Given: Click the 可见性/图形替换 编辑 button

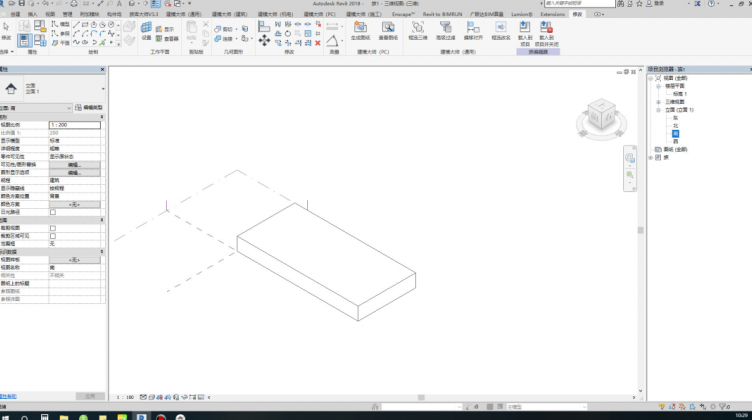Looking at the screenshot, I should click(x=74, y=164).
